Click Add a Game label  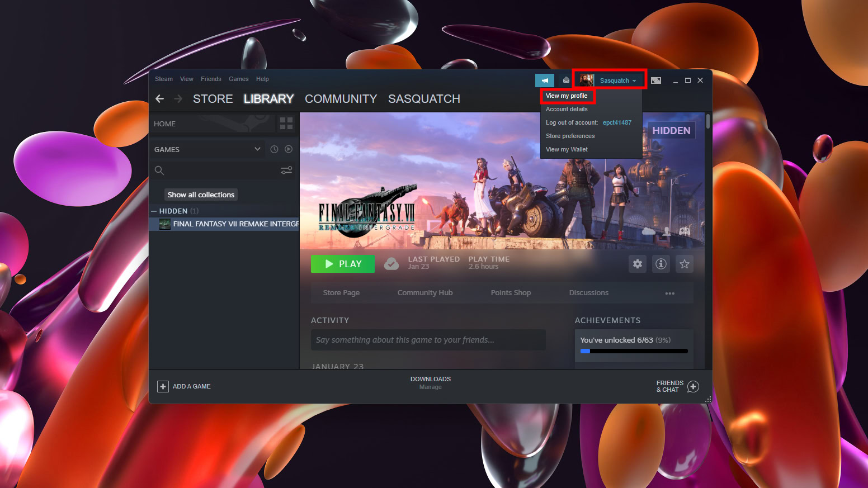click(x=192, y=386)
